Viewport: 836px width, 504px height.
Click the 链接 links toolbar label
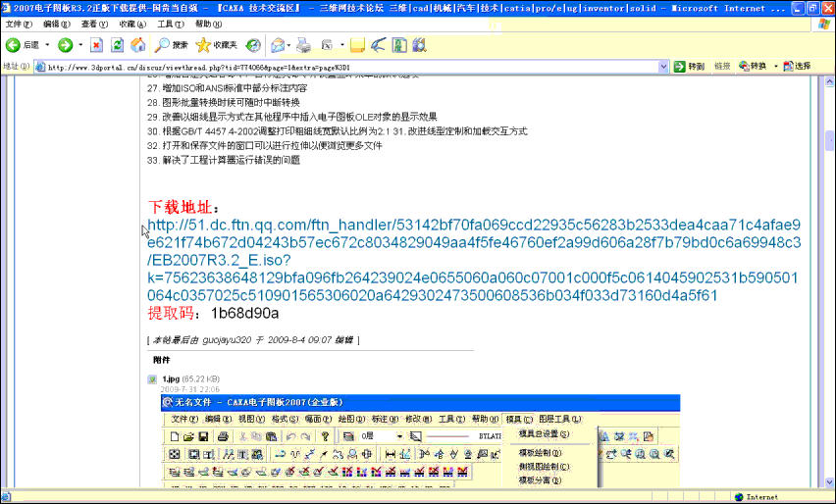tap(722, 66)
